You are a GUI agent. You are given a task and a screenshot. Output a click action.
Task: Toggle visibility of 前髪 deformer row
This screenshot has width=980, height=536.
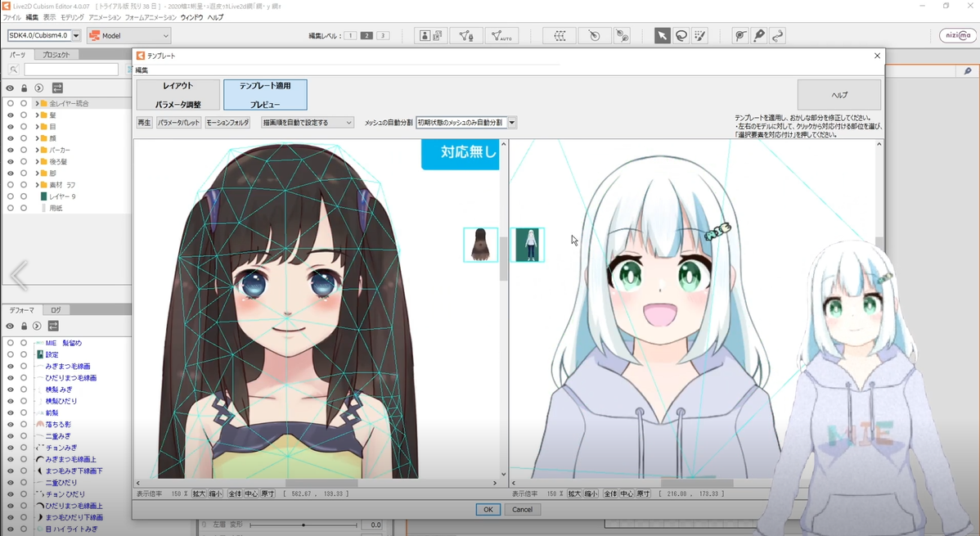pyautogui.click(x=10, y=412)
